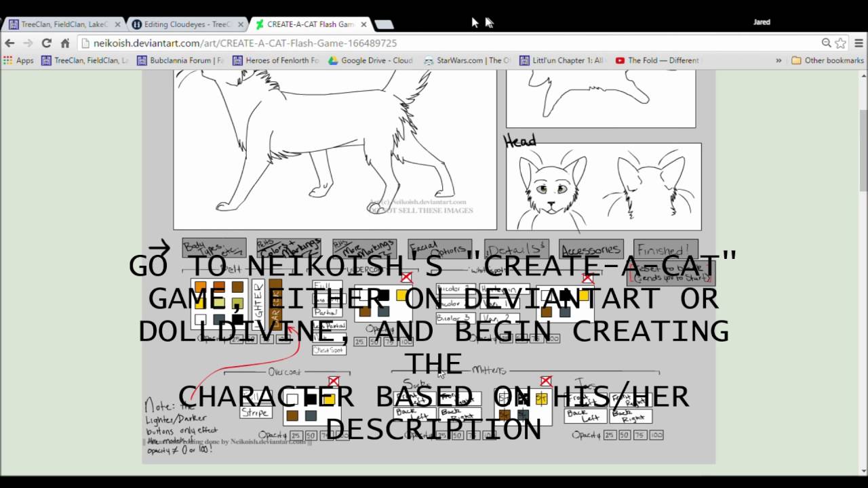Remove the undercoat with the red X
This screenshot has height=488, width=868.
click(x=406, y=278)
